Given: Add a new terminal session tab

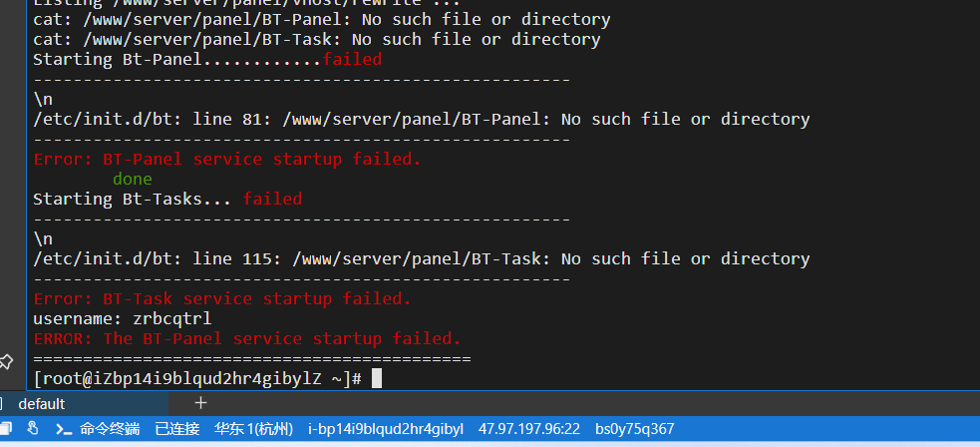Looking at the screenshot, I should point(200,403).
